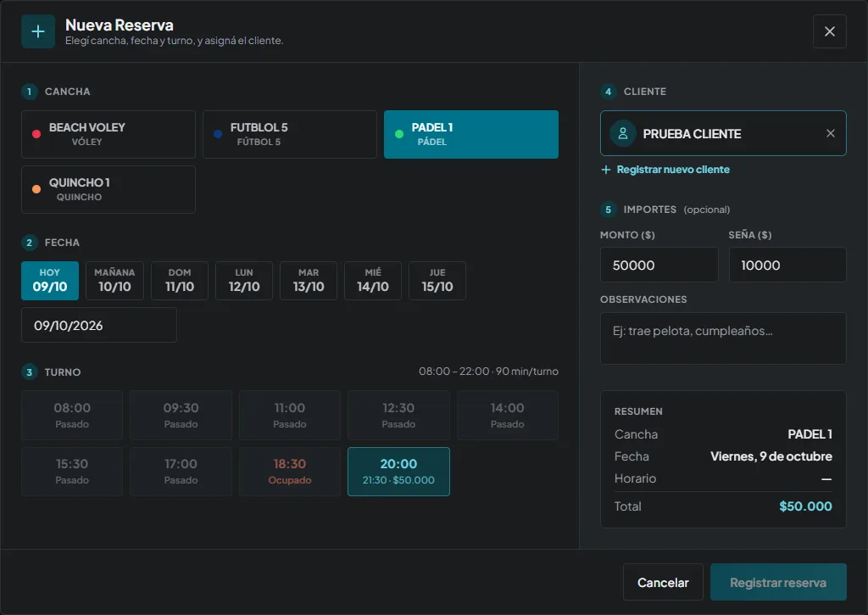Image resolution: width=868 pixels, height=615 pixels.
Task: Focus the SEÑA ($) deposit field
Action: (x=787, y=265)
